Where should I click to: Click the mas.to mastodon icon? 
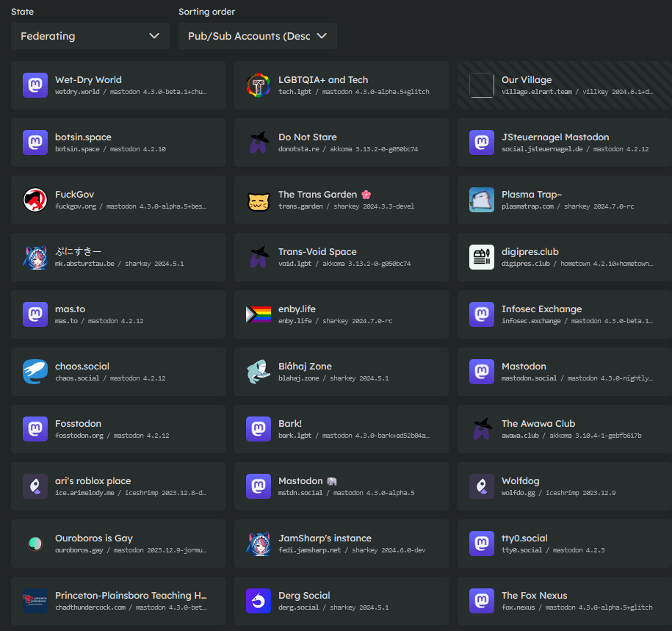[35, 314]
